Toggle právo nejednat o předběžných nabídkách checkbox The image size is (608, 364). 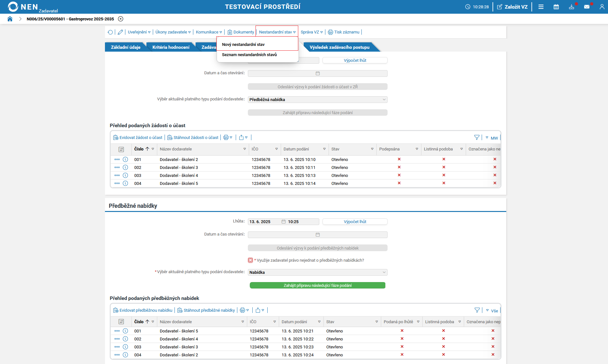coord(250,260)
